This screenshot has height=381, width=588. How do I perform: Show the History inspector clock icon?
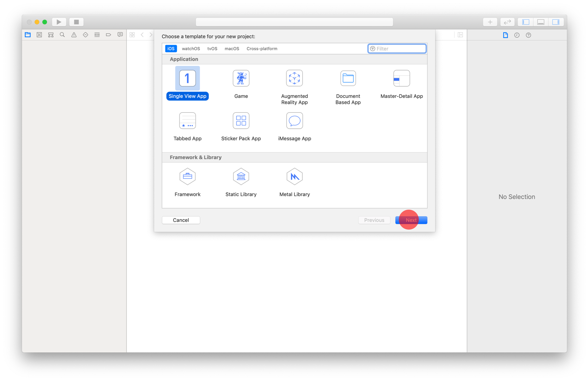pos(517,35)
